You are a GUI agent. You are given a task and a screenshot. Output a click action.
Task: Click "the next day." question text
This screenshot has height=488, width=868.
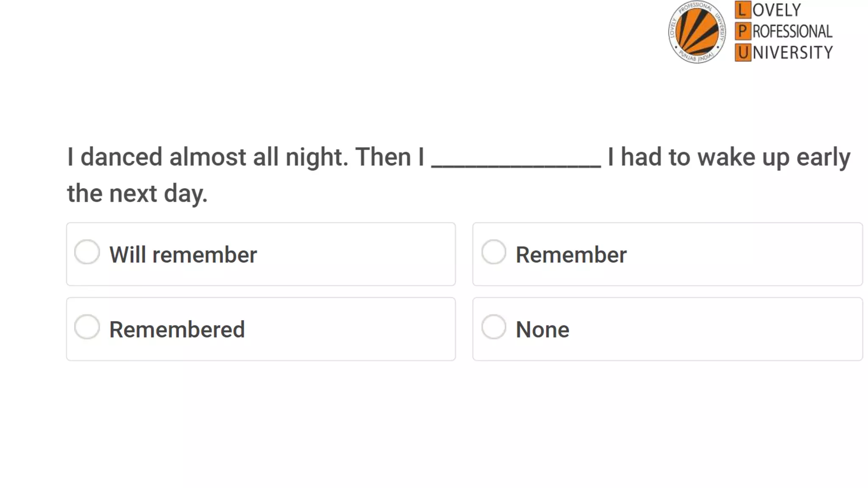coord(137,194)
